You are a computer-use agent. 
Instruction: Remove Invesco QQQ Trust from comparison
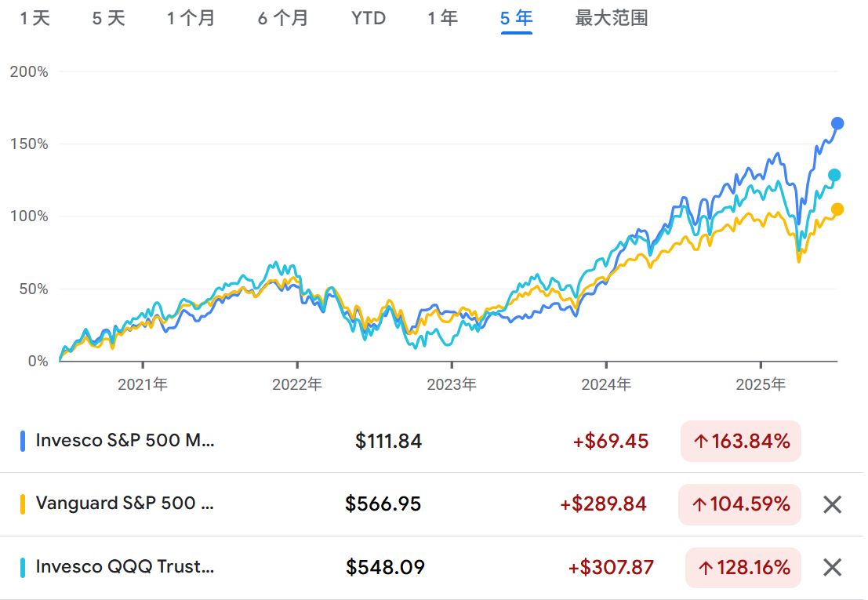click(x=832, y=567)
